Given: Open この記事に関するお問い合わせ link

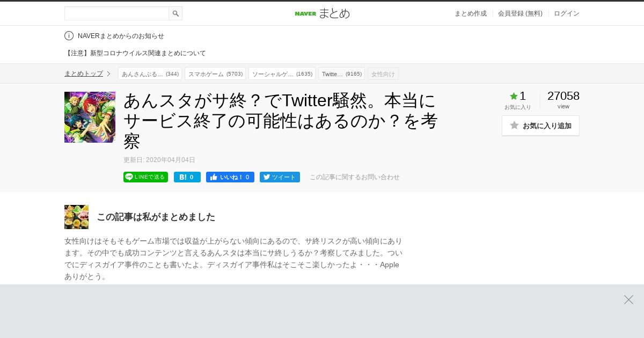Looking at the screenshot, I should point(355,177).
